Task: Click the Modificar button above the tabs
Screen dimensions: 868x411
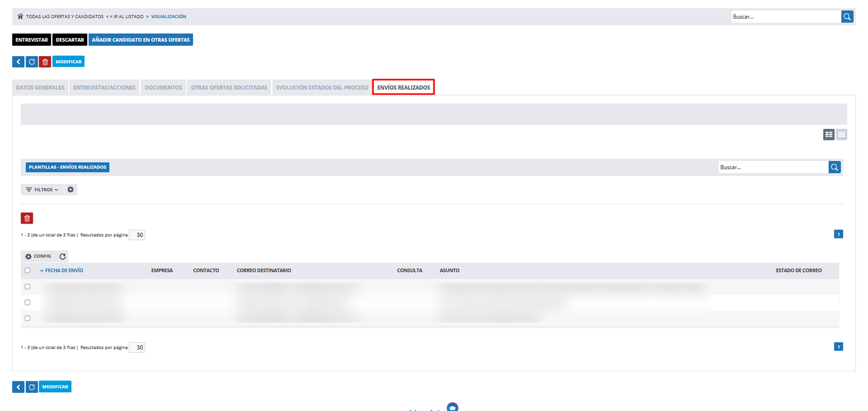Action: (69, 61)
